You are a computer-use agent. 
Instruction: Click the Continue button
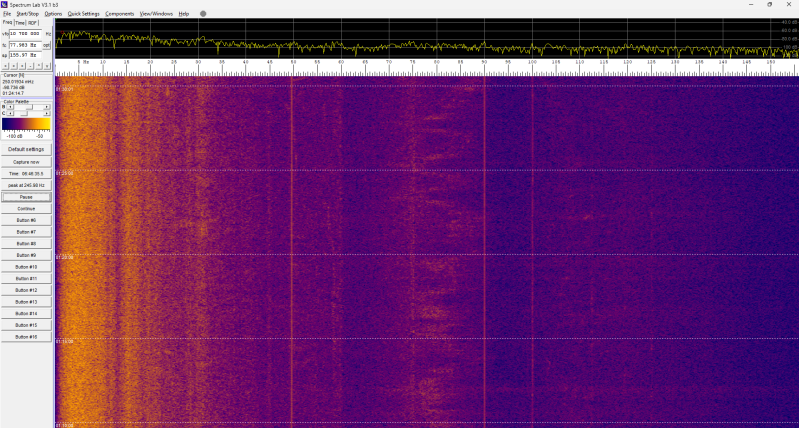click(x=26, y=209)
